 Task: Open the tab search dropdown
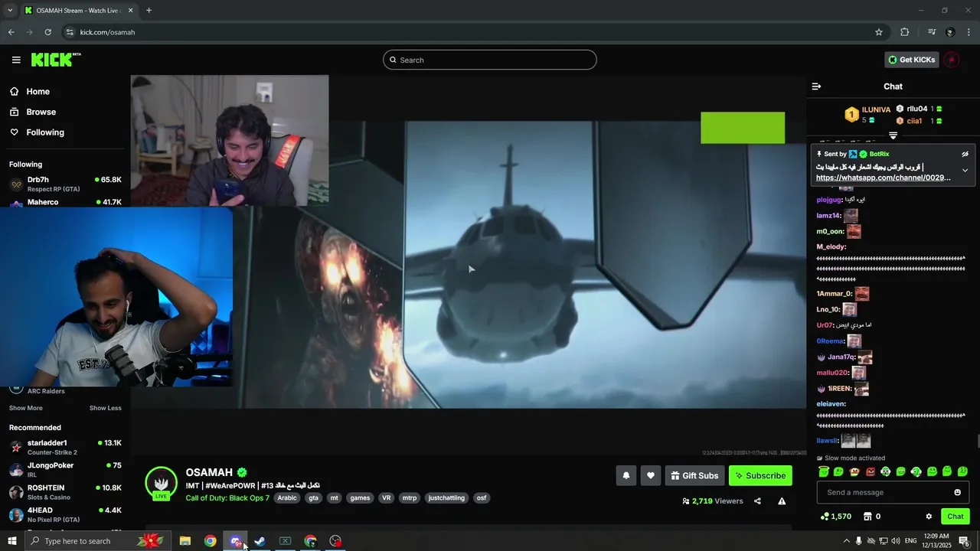[x=10, y=11]
